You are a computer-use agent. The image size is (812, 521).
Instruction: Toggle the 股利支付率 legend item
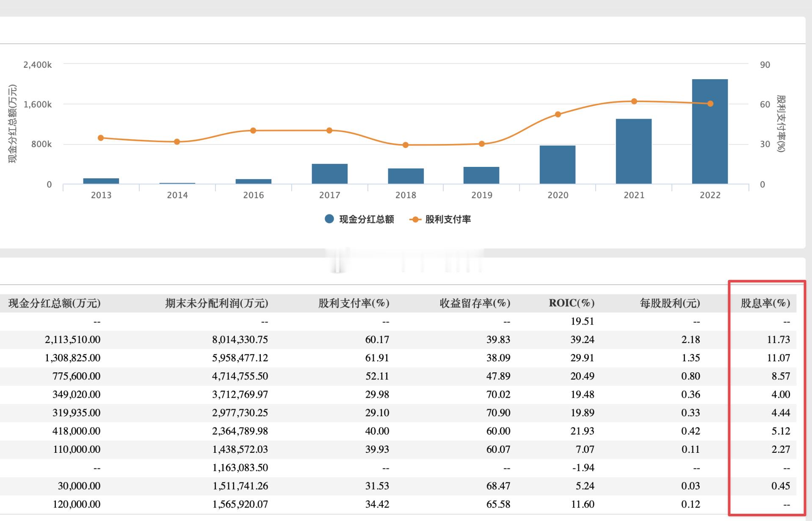(x=440, y=219)
